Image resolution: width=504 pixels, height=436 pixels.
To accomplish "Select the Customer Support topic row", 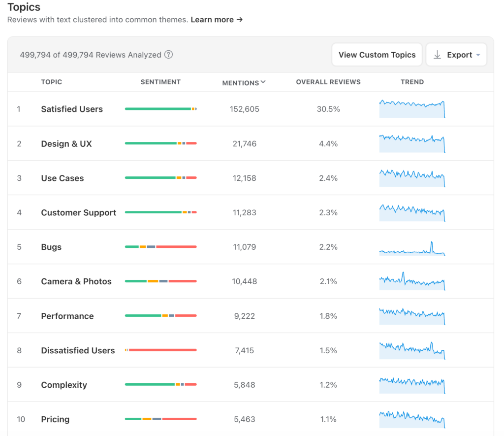I will [79, 213].
